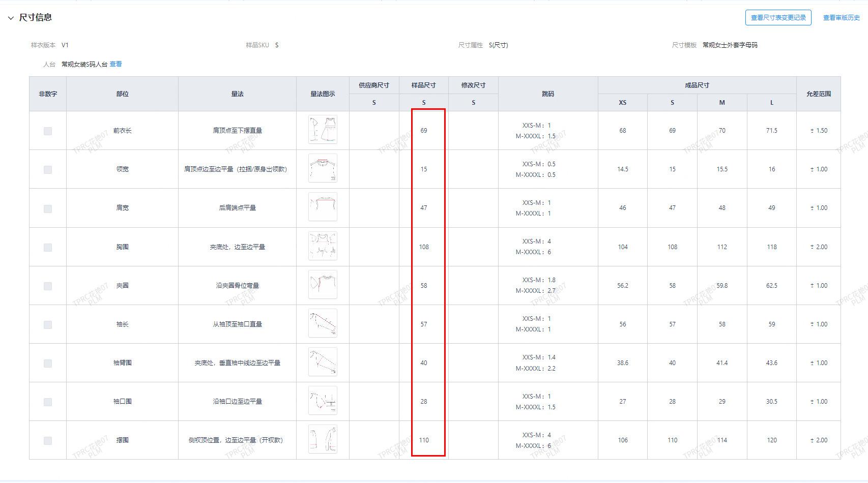Click 供应商尺寸 cell in 领宽 row

[374, 169]
